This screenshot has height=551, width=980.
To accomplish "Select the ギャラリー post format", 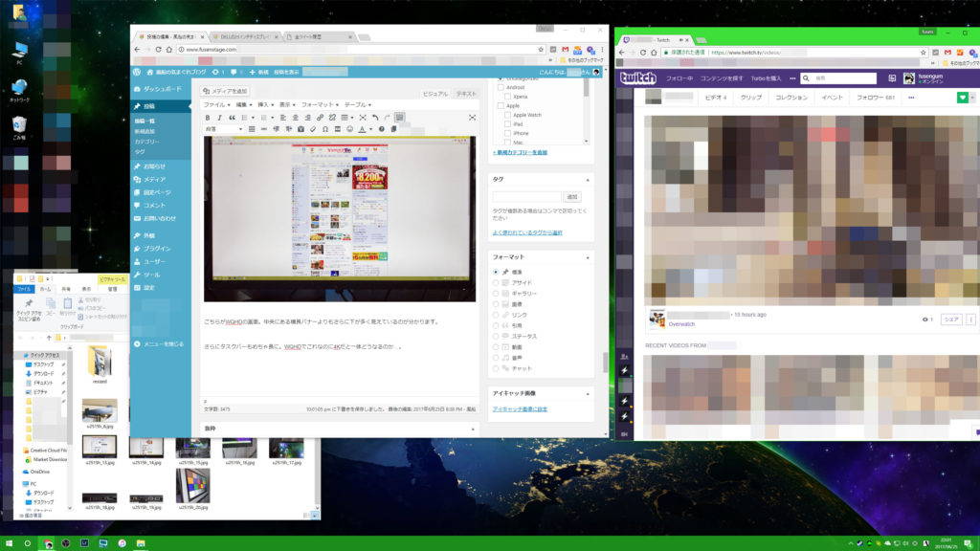I will click(496, 294).
